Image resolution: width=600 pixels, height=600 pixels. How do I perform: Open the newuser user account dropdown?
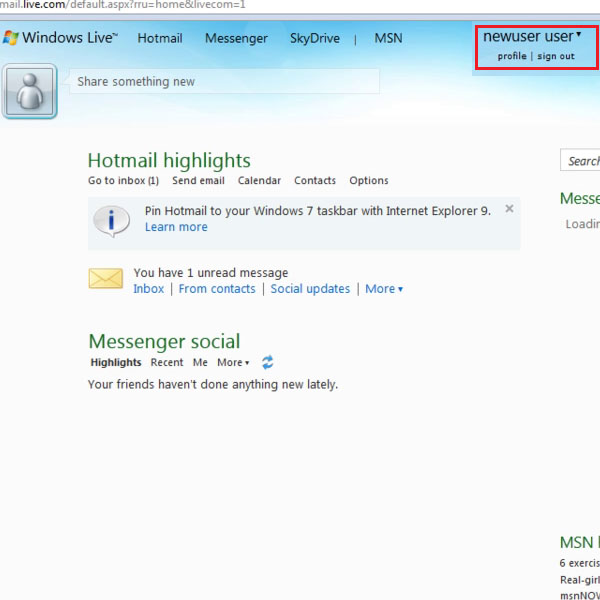[x=532, y=37]
